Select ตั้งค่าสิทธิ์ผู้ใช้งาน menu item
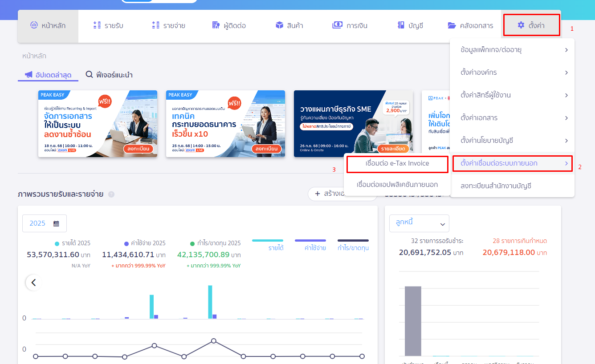 512,95
